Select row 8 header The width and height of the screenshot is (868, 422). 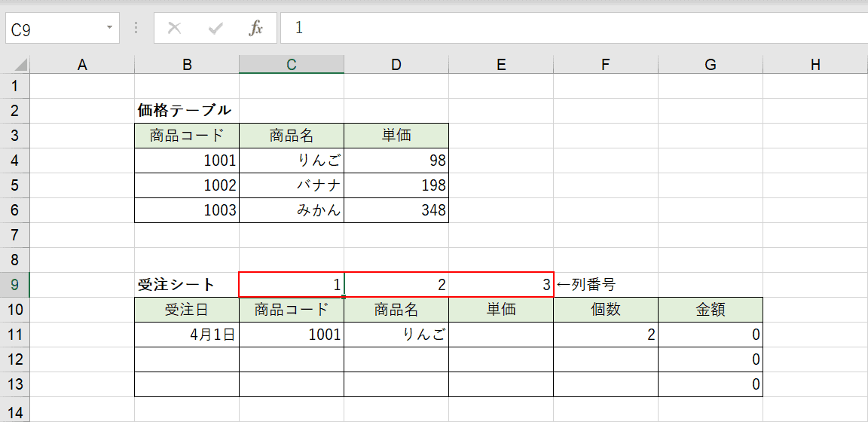(15, 260)
